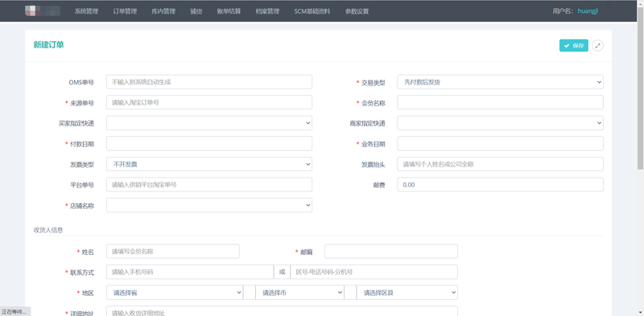The image size is (644, 316).
Task: Open the 订单管理 menu
Action: tap(125, 11)
